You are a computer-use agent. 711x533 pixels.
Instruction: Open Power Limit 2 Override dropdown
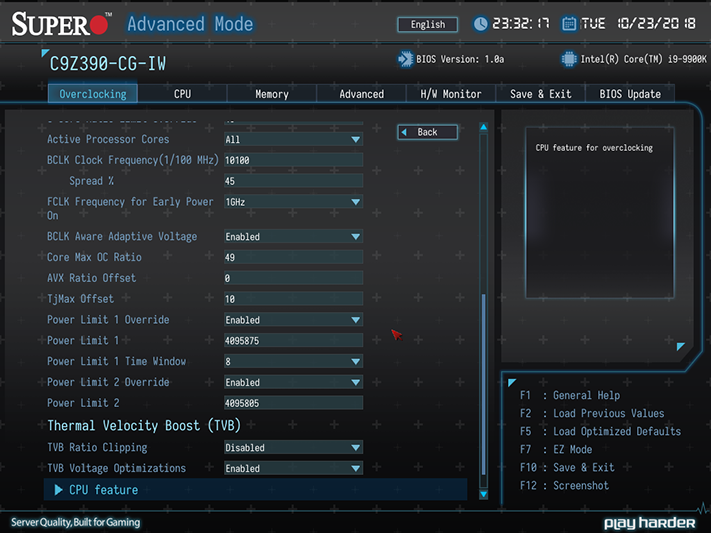[293, 382]
